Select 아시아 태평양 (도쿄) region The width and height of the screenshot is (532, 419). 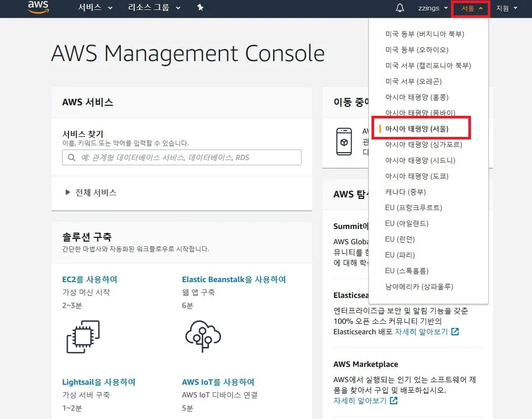point(417,176)
